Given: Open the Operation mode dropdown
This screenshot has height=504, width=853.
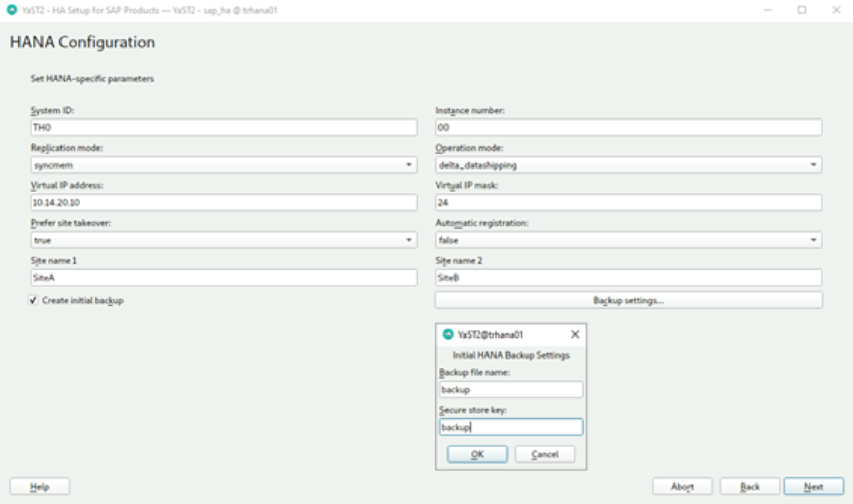Looking at the screenshot, I should [x=628, y=165].
